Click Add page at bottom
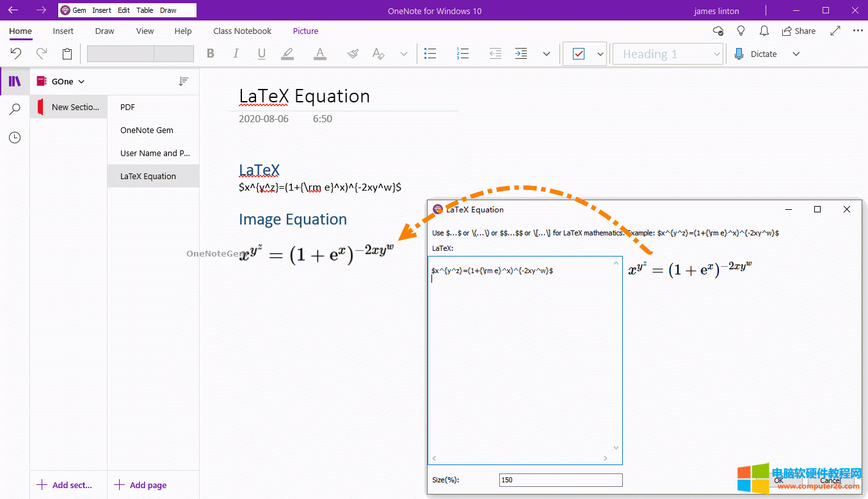This screenshot has height=499, width=868. pyautogui.click(x=141, y=485)
